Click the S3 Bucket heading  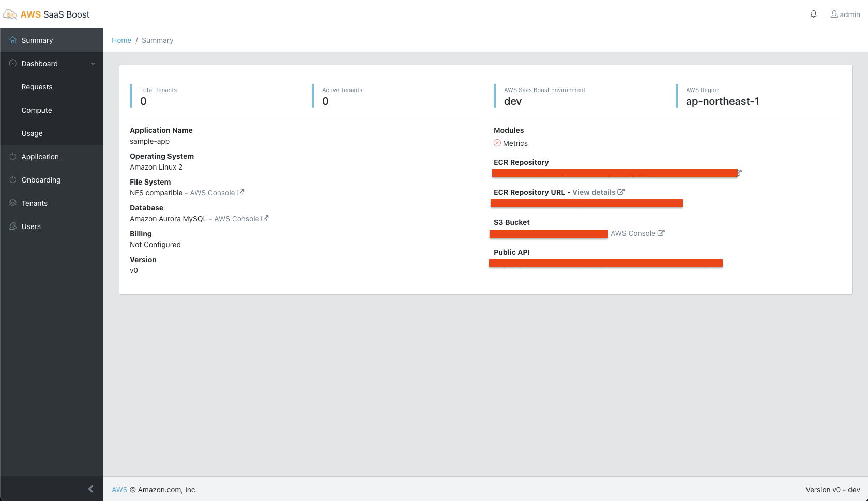[x=512, y=222]
